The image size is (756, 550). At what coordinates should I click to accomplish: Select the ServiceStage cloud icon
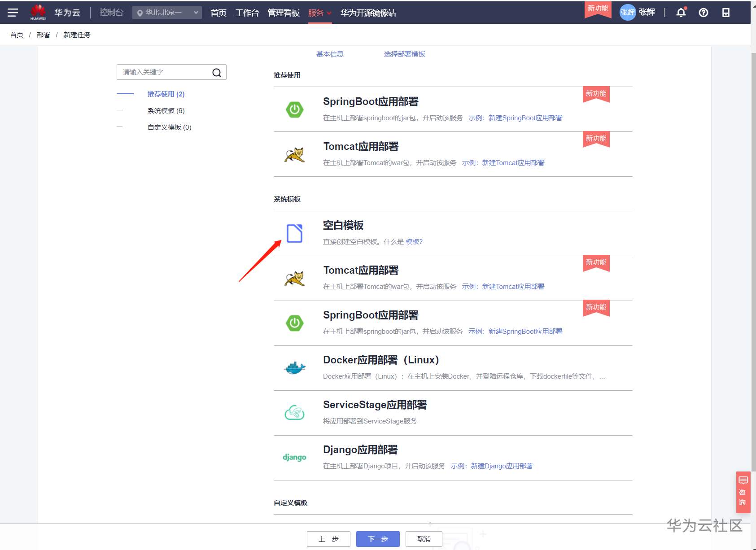pyautogui.click(x=295, y=413)
